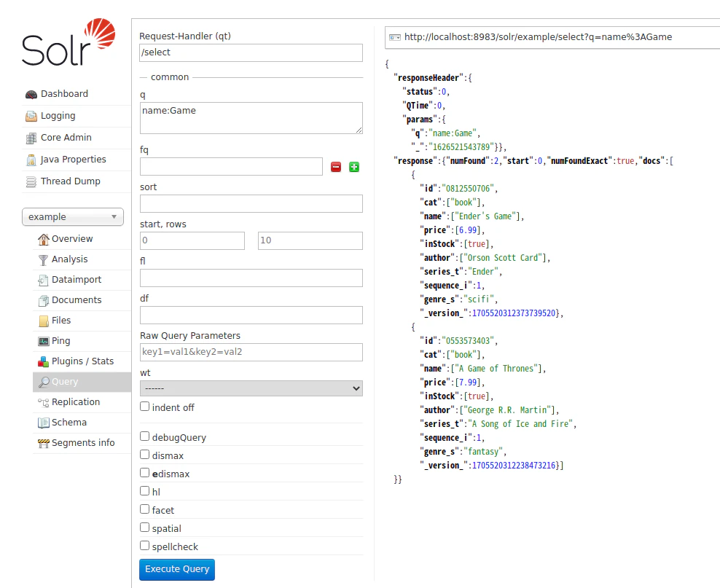
Task: Focus the Request-Handler /select field
Action: click(251, 52)
